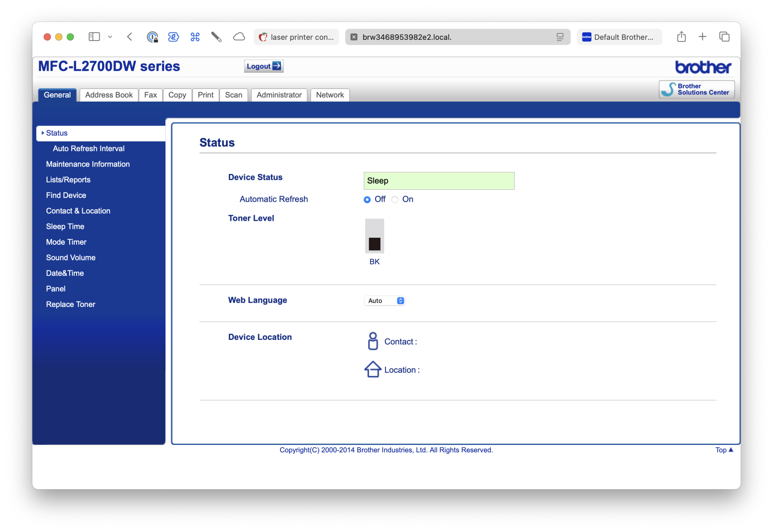Image resolution: width=773 pixels, height=532 pixels.
Task: Click the privacy shield lock icon
Action: [152, 37]
